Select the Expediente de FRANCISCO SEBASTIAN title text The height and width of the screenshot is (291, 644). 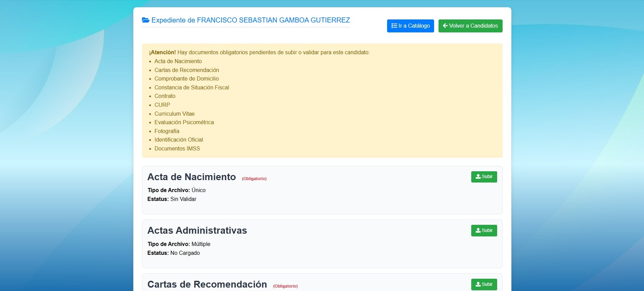pyautogui.click(x=250, y=20)
